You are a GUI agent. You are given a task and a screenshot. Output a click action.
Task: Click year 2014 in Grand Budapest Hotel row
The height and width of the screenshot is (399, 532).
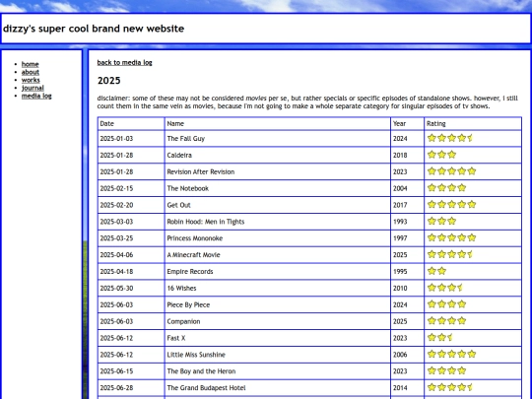point(400,388)
